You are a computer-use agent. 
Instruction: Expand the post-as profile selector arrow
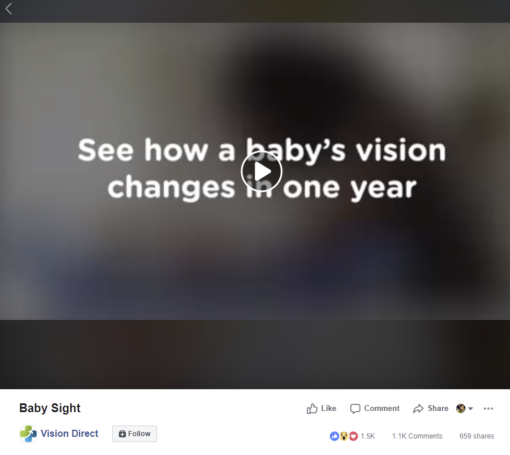(471, 409)
